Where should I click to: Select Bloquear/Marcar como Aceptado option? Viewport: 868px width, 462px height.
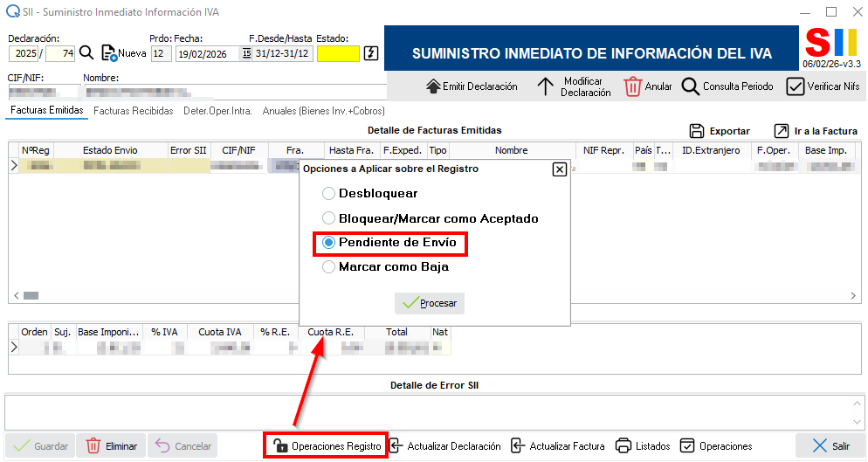pyautogui.click(x=430, y=218)
